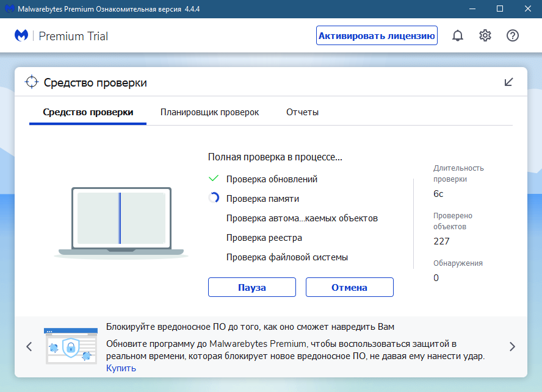
Task: Click the Malwarebytes logo in the header
Action: (x=21, y=35)
